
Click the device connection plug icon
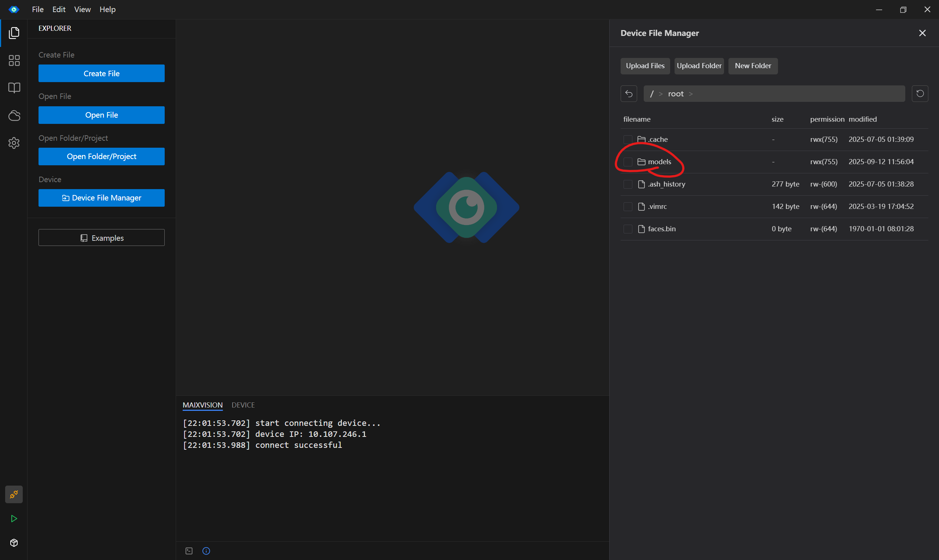tap(14, 494)
